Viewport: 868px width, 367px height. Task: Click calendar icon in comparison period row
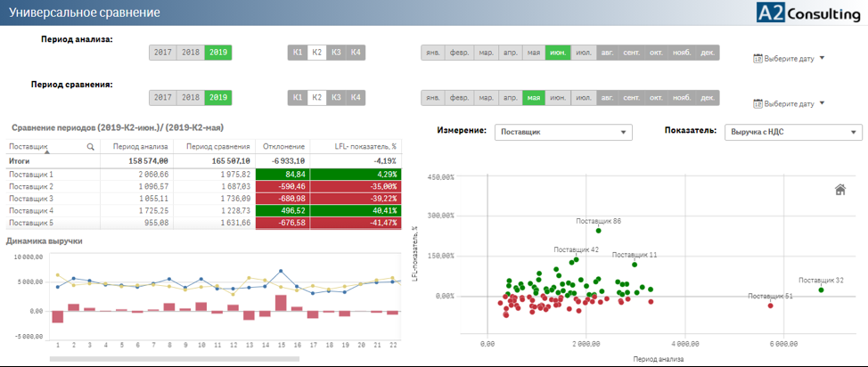coord(757,103)
